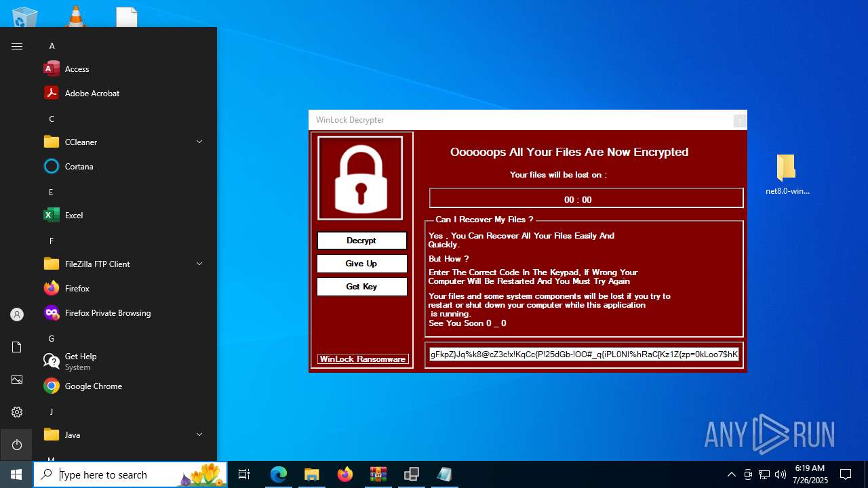
Task: Click the padlock image in WinLock Decrypter
Action: (x=360, y=178)
